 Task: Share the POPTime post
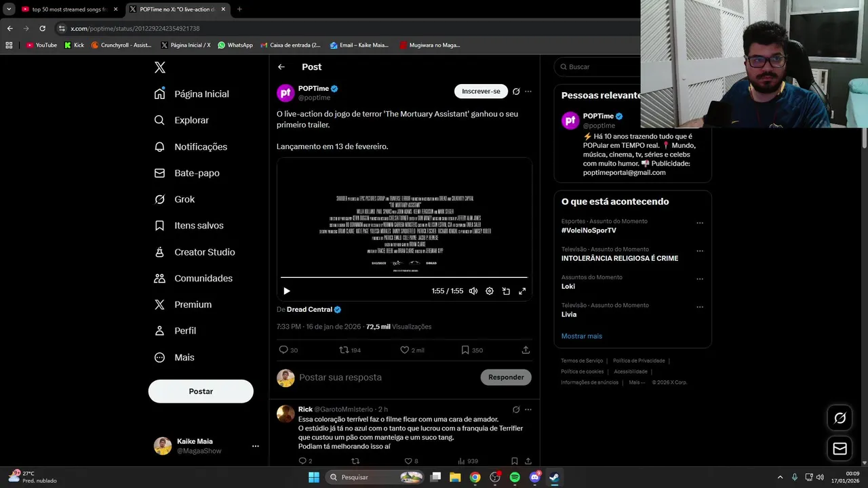pos(526,350)
